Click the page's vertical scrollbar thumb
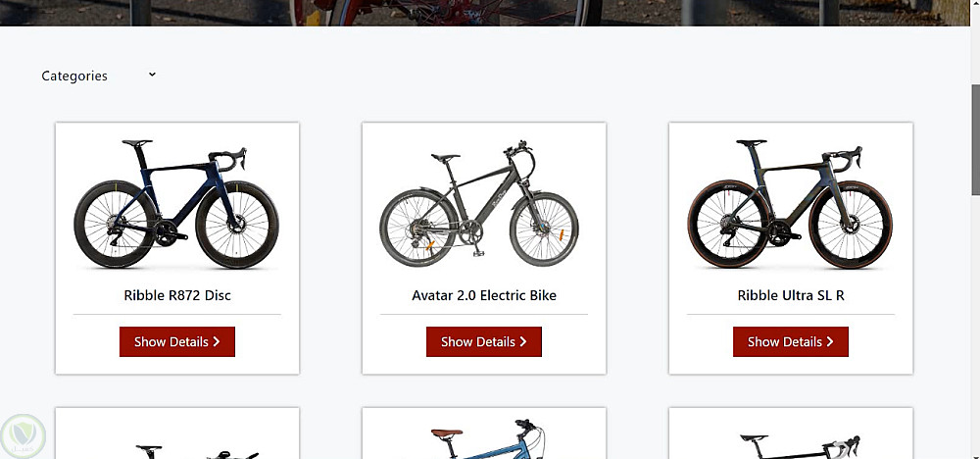This screenshot has width=980, height=459. pyautogui.click(x=974, y=127)
